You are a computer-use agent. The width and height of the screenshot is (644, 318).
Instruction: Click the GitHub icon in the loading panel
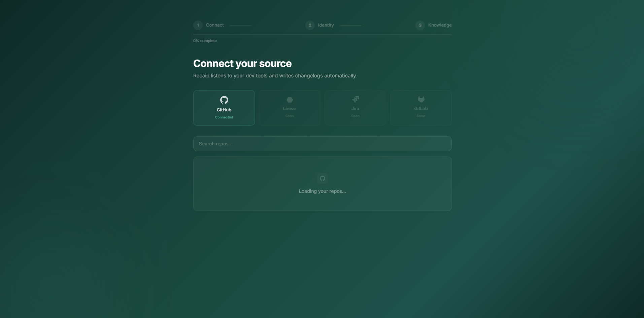point(322,178)
